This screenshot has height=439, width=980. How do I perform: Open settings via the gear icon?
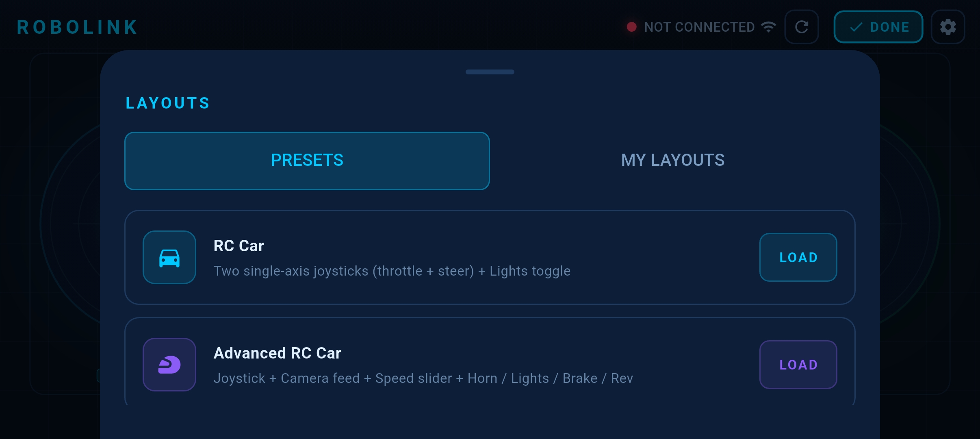(x=948, y=27)
